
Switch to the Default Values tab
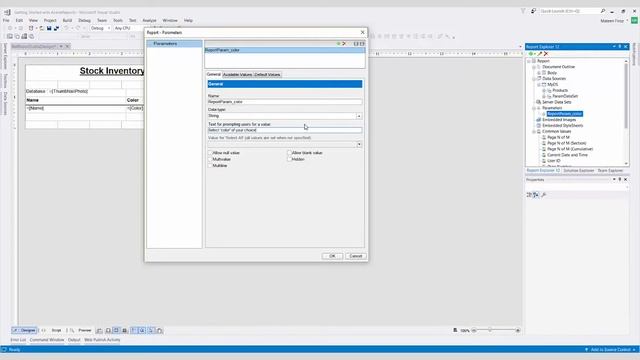(x=267, y=75)
